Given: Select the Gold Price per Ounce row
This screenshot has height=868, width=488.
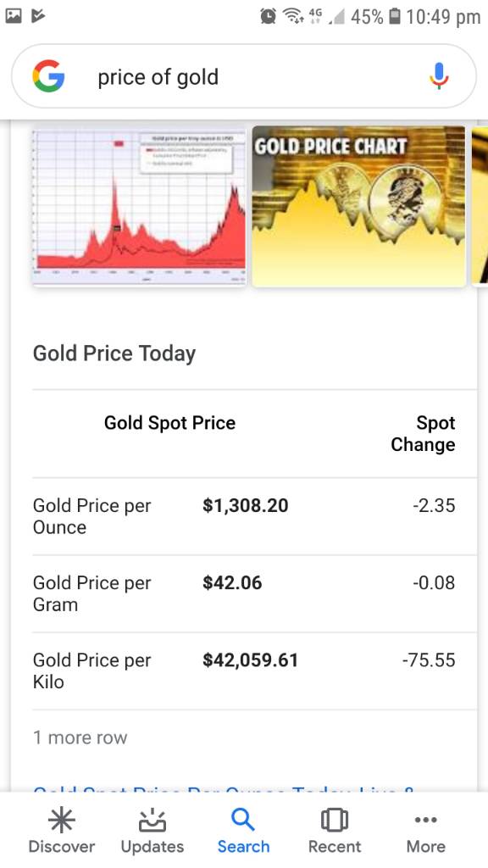Looking at the screenshot, I should (244, 516).
